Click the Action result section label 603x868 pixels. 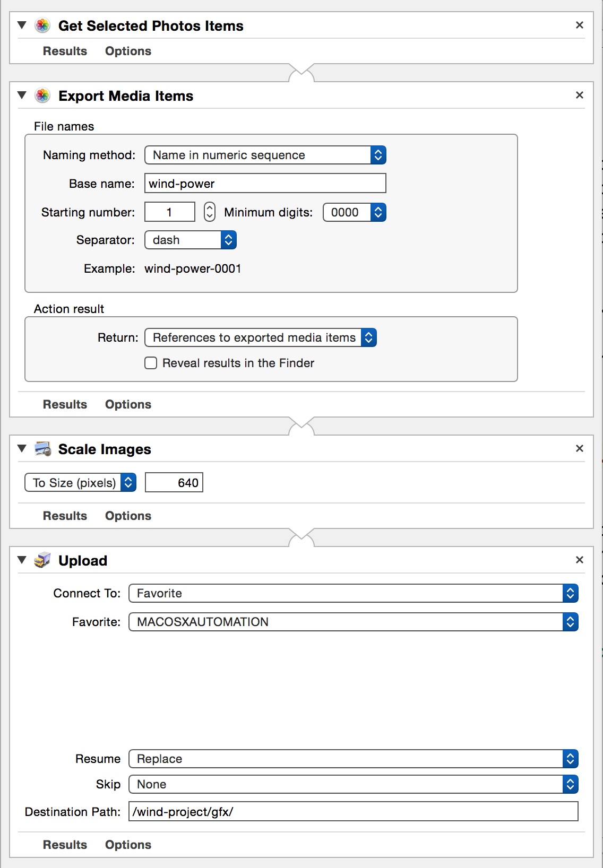pos(69,309)
